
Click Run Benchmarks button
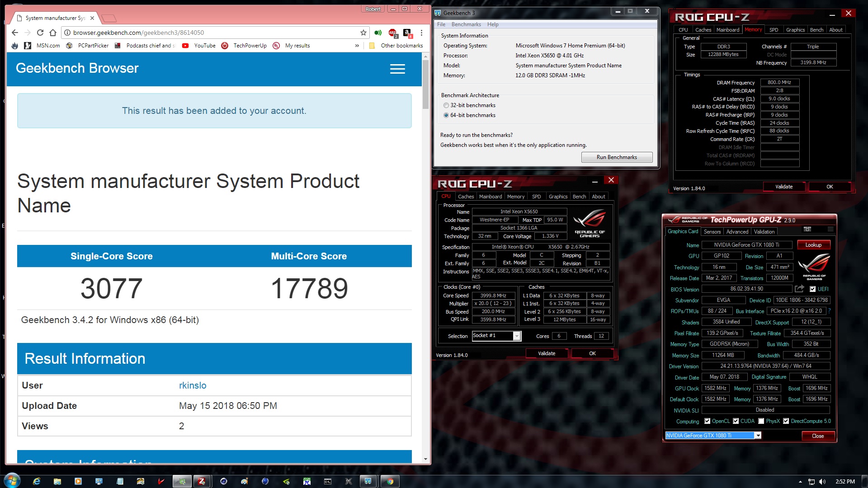pos(617,157)
